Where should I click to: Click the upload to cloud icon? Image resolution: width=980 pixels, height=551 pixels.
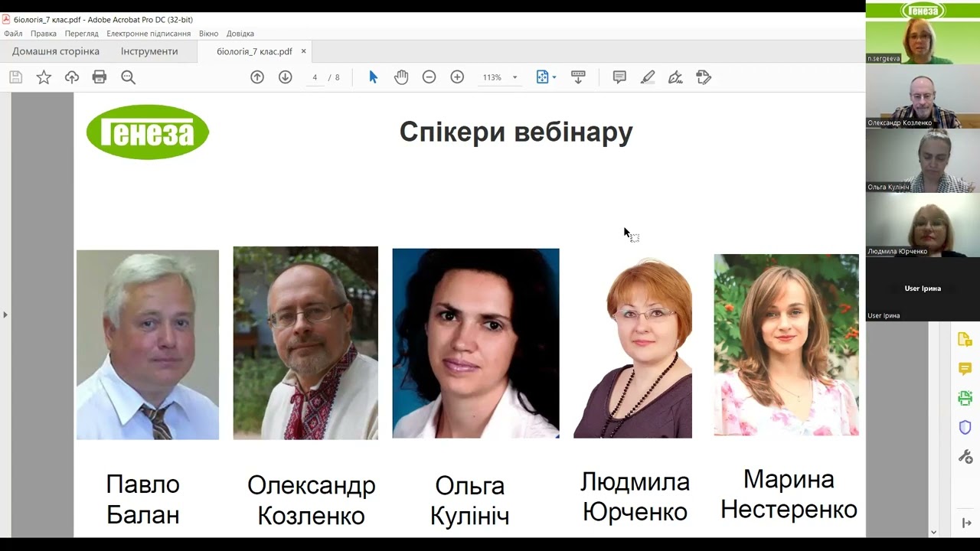coord(72,77)
